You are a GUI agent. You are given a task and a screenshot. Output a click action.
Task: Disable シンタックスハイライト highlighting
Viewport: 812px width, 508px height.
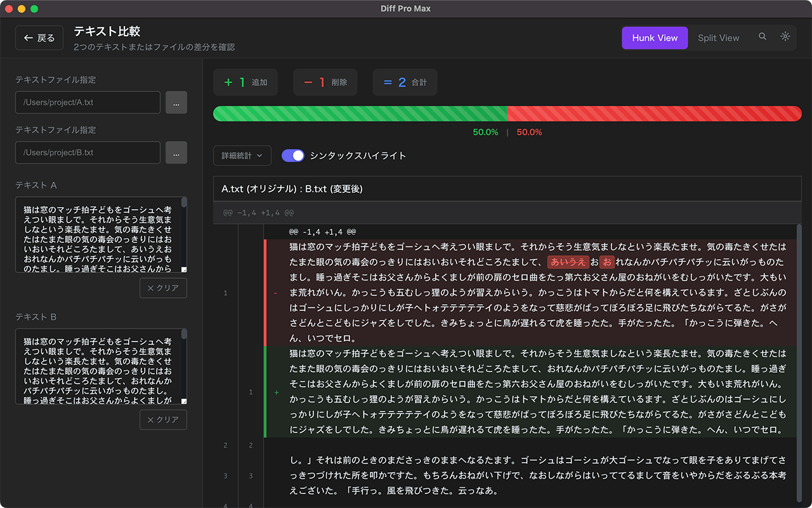click(x=292, y=155)
